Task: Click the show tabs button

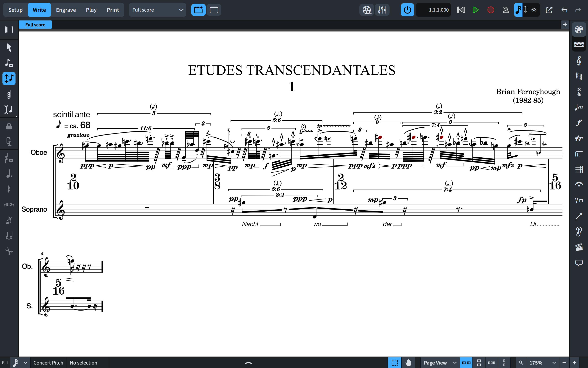Action: point(198,10)
